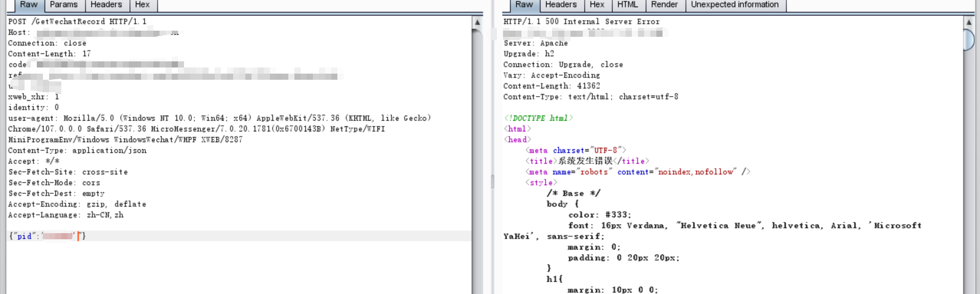Click the 'Sec-Fetch-Dest: empty' header
Viewport: 980px width, 294px height.
pyautogui.click(x=56, y=193)
